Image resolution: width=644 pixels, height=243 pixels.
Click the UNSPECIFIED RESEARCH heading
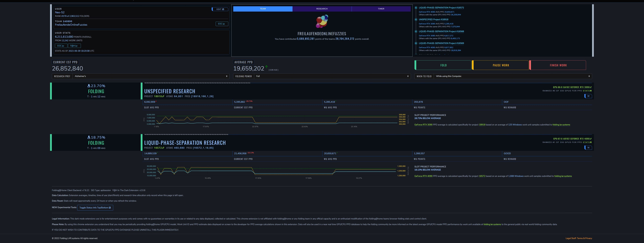170,91
